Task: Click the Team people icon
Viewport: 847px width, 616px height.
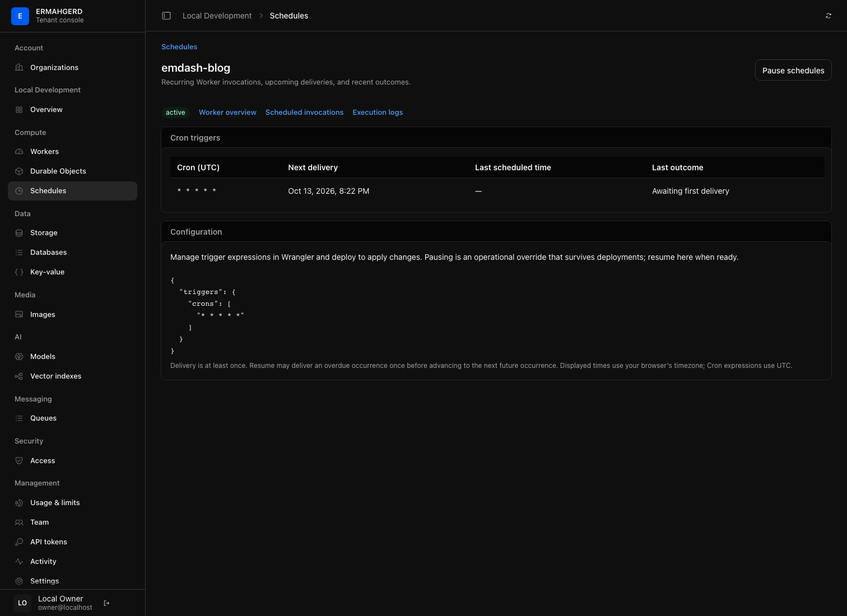Action: pyautogui.click(x=19, y=522)
